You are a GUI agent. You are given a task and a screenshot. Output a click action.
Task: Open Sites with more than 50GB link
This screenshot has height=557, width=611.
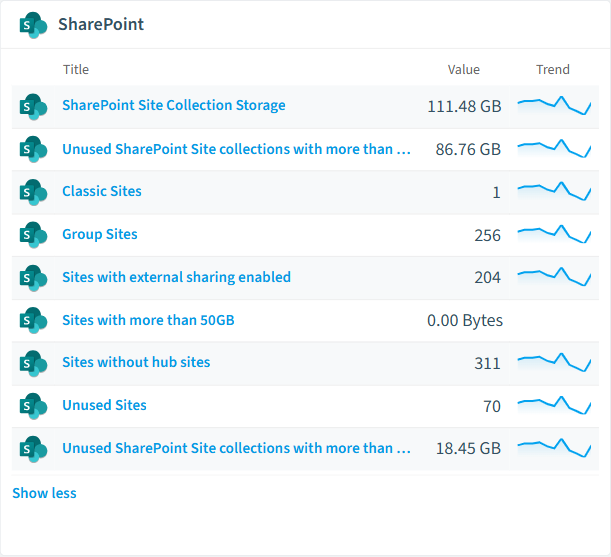[x=148, y=320]
